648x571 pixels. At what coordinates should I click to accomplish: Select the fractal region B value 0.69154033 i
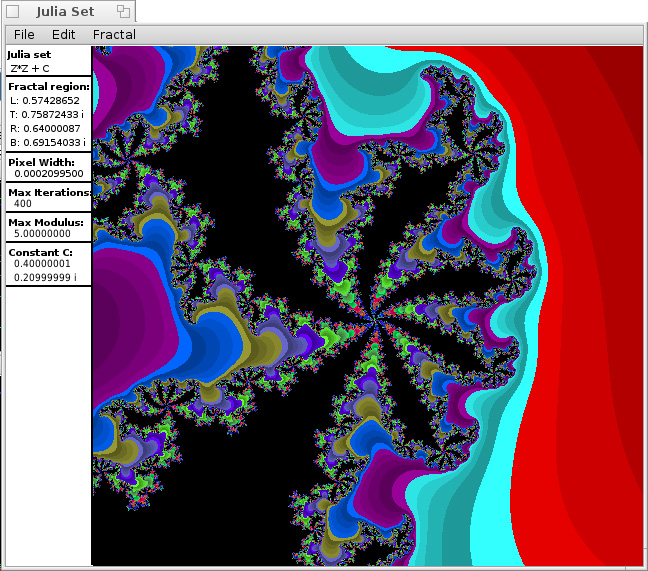(51, 143)
